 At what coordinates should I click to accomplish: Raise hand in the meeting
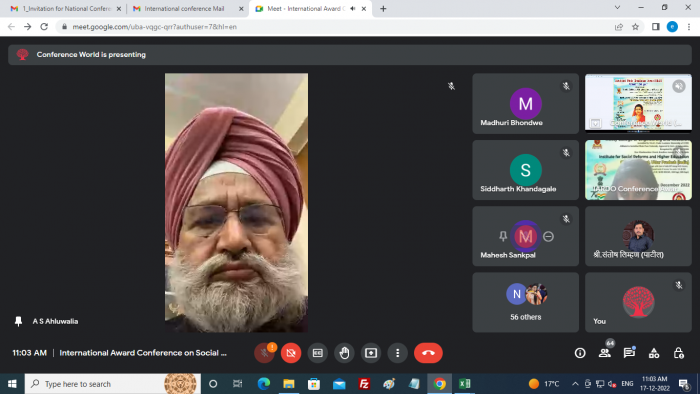tap(344, 353)
